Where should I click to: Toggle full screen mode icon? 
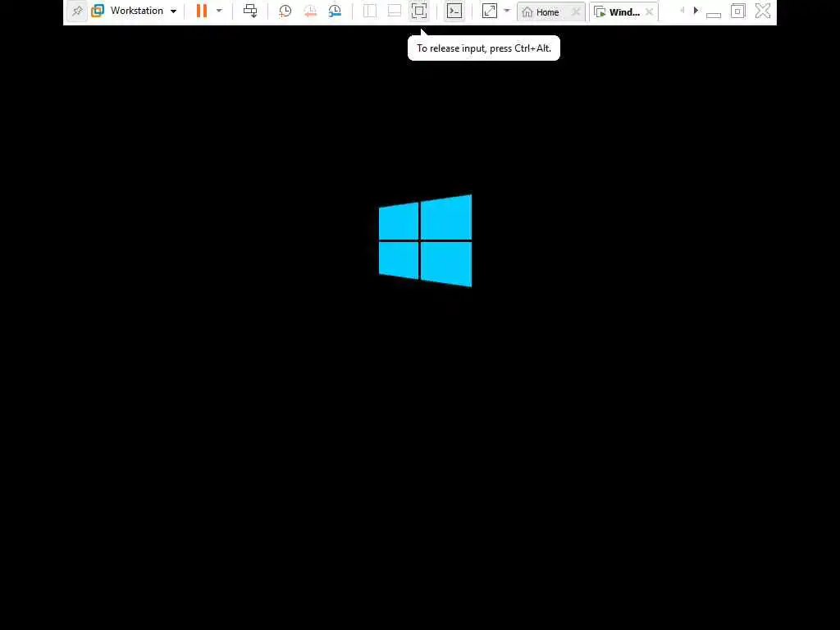[x=419, y=11]
